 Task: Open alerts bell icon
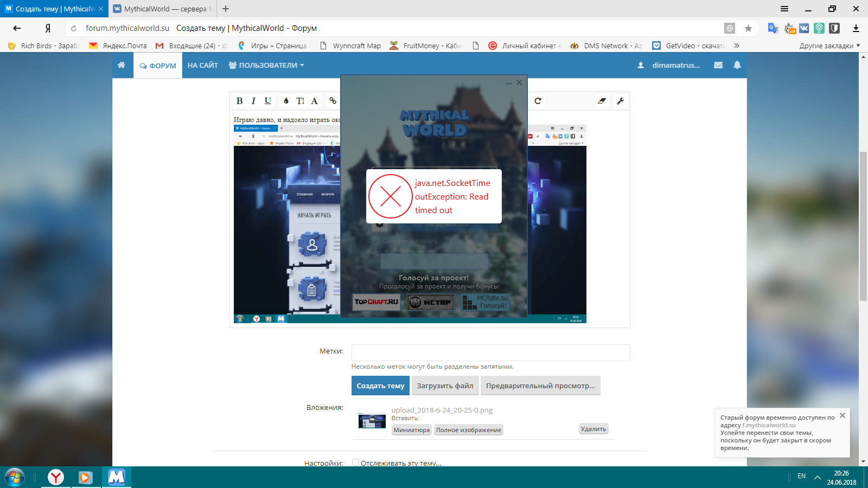tap(737, 65)
